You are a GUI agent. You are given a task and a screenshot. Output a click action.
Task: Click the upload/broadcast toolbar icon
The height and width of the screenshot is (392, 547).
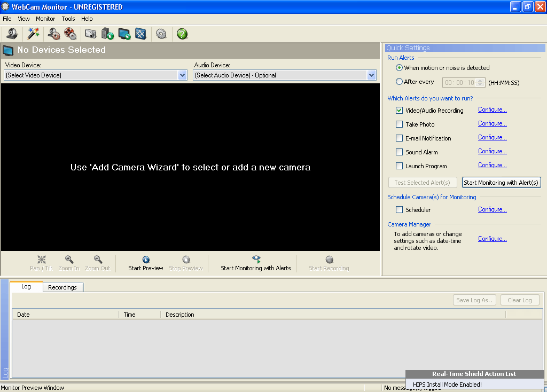point(106,33)
